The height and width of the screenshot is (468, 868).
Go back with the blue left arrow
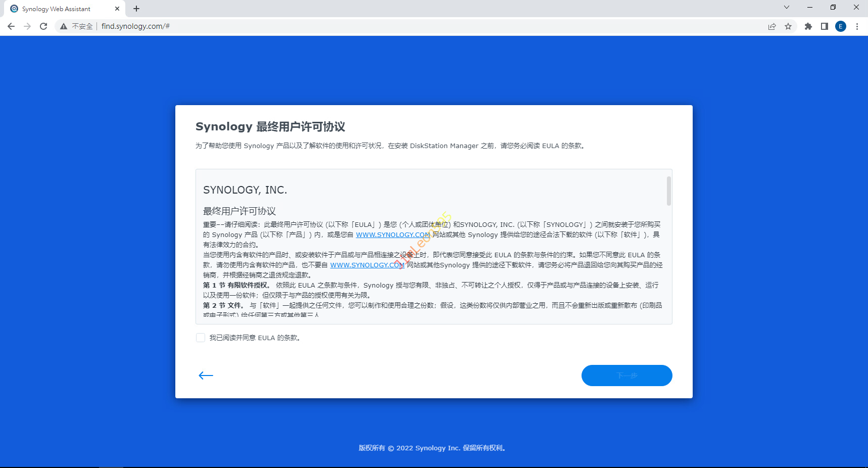click(206, 375)
